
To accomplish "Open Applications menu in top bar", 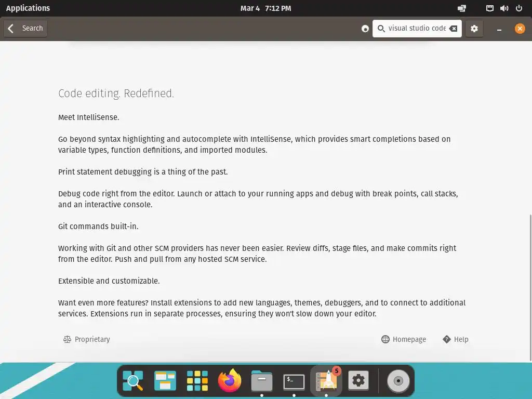I will coord(28,8).
